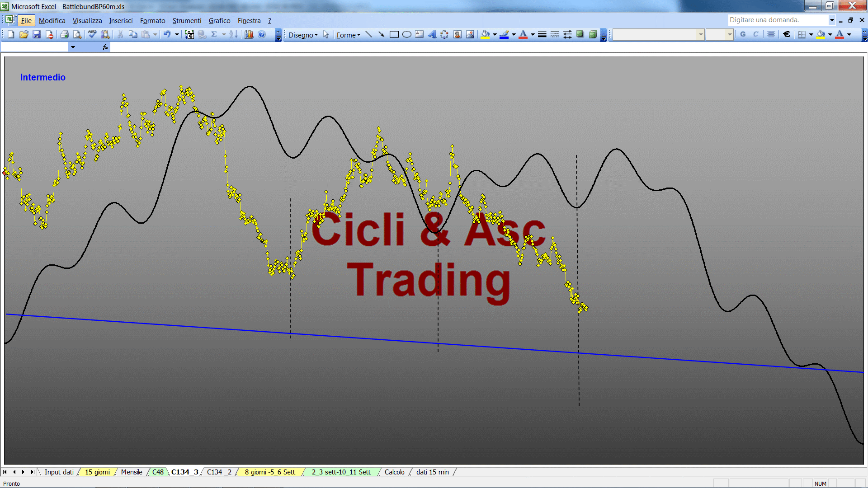868x488 pixels.
Task: Click the Undo arrow icon
Action: tap(167, 34)
